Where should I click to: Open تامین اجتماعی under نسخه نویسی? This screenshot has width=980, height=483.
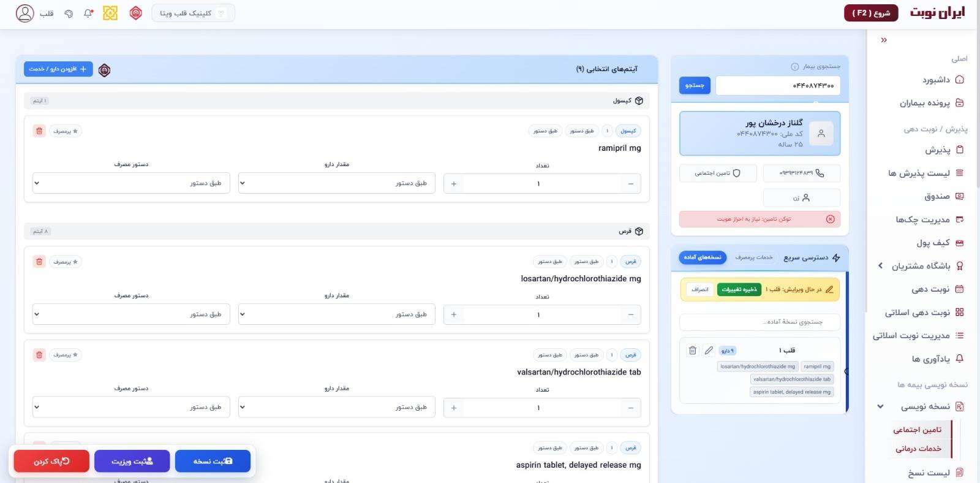coord(917,430)
